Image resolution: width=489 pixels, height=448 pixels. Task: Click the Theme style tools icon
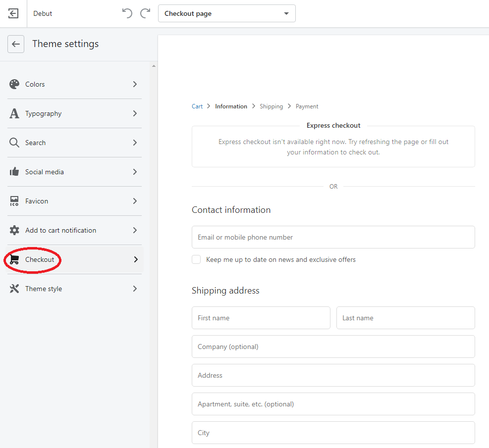click(x=14, y=289)
